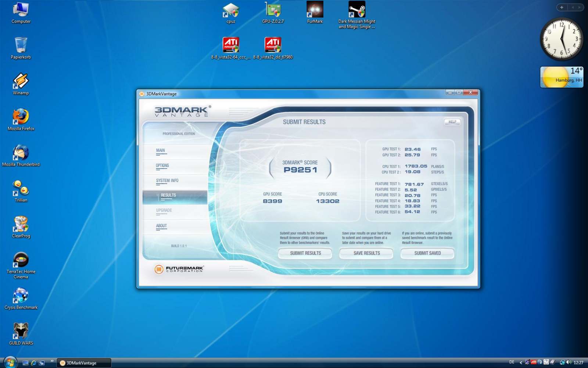The width and height of the screenshot is (588, 368).
Task: Expand the Quick Launch overflow chevron
Action: 52,361
